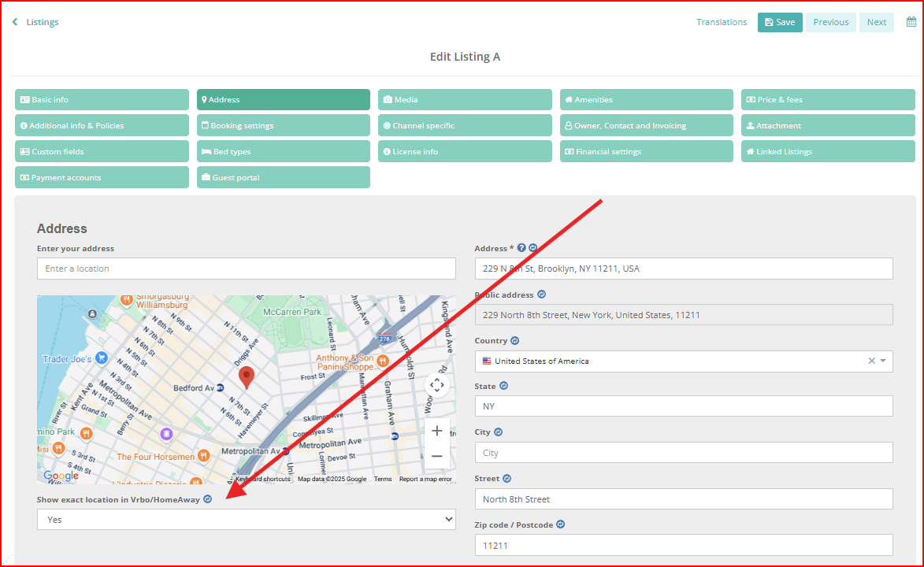
Task: Click Anthony & Son Panini Shoppe marker
Action: [383, 361]
